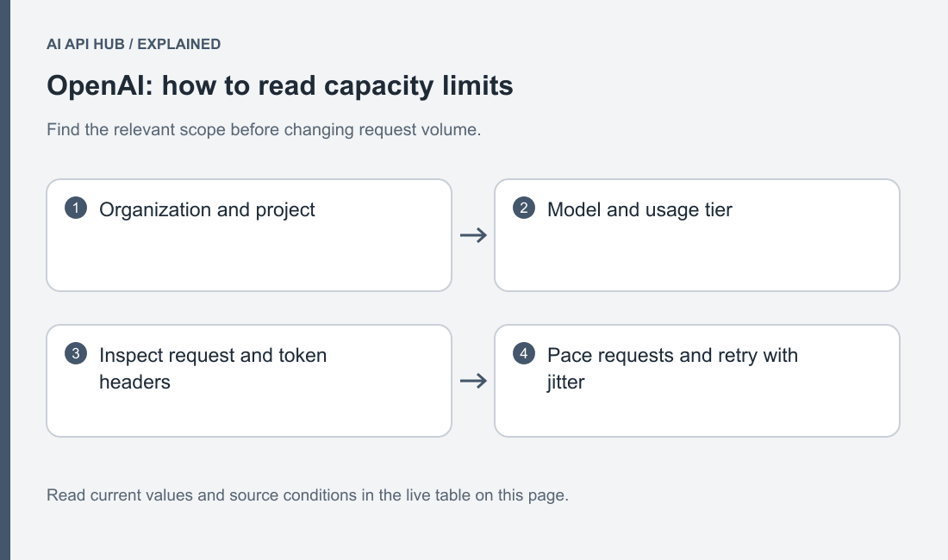The width and height of the screenshot is (948, 560).
Task: Select the 'Model and usage tier' card
Action: click(x=697, y=235)
